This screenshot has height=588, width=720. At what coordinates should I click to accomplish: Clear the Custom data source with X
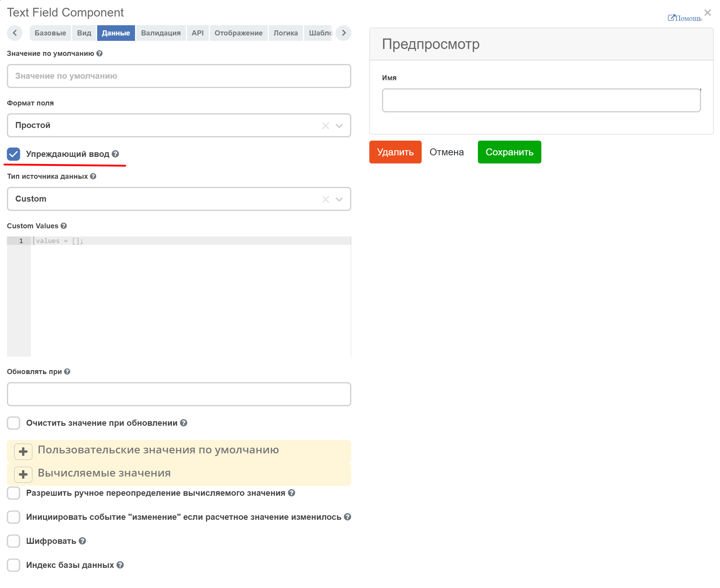[326, 200]
